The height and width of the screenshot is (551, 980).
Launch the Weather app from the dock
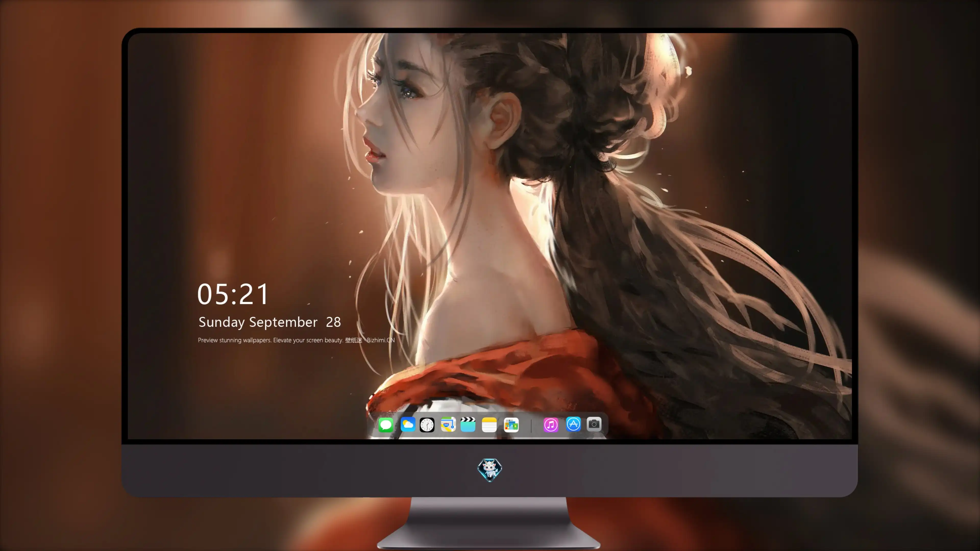pyautogui.click(x=408, y=424)
